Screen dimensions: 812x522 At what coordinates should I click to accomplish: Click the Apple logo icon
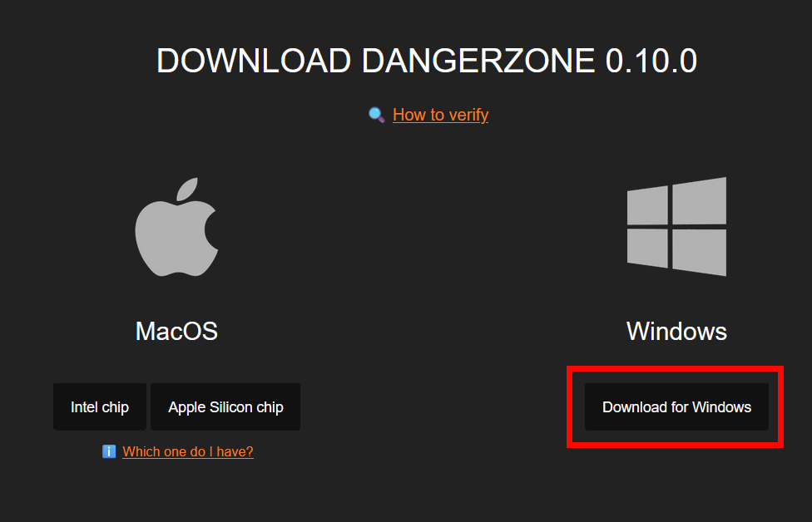pos(176,227)
